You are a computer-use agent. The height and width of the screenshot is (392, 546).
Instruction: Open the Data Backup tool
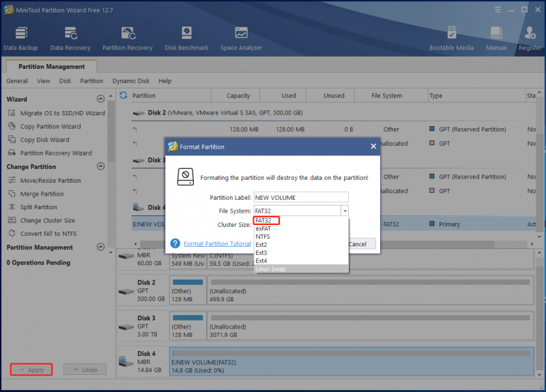tap(21, 39)
